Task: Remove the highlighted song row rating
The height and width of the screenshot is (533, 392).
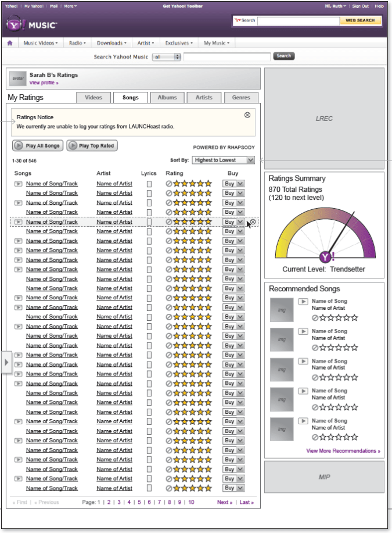Action: [253, 222]
